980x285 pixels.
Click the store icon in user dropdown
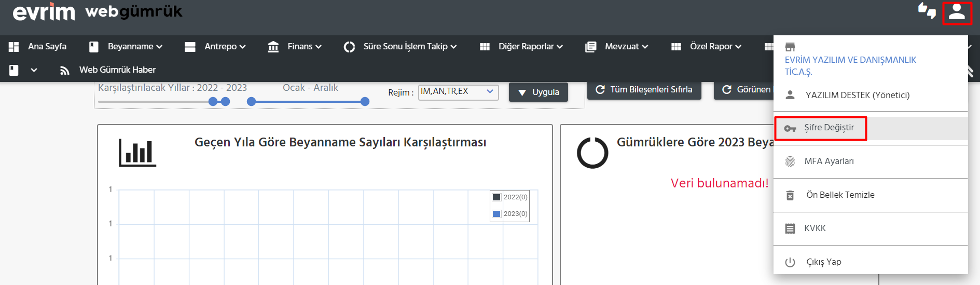tap(790, 47)
